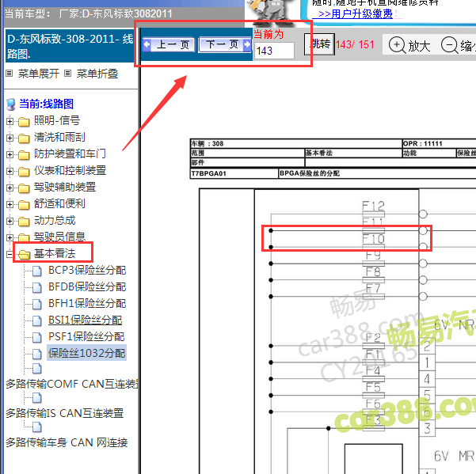476x474 pixels.
Task: Click the 菜单折叠 list icon
Action: click(x=68, y=74)
